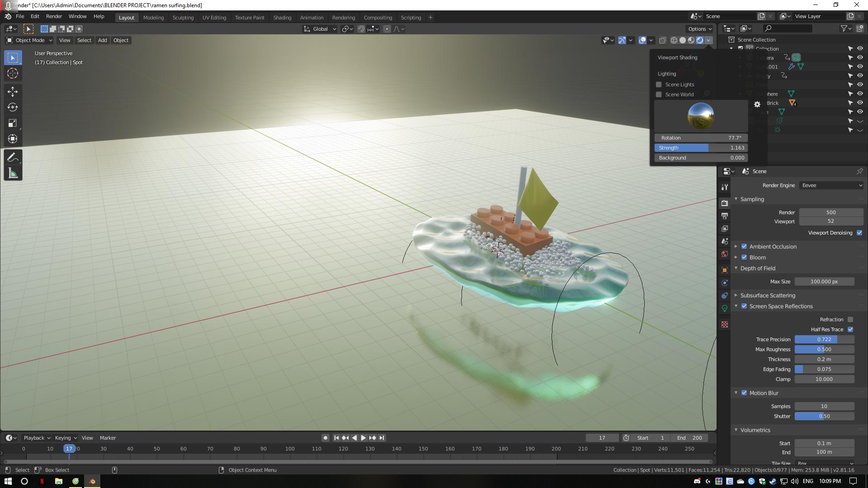Open the Output properties tab

725,216
